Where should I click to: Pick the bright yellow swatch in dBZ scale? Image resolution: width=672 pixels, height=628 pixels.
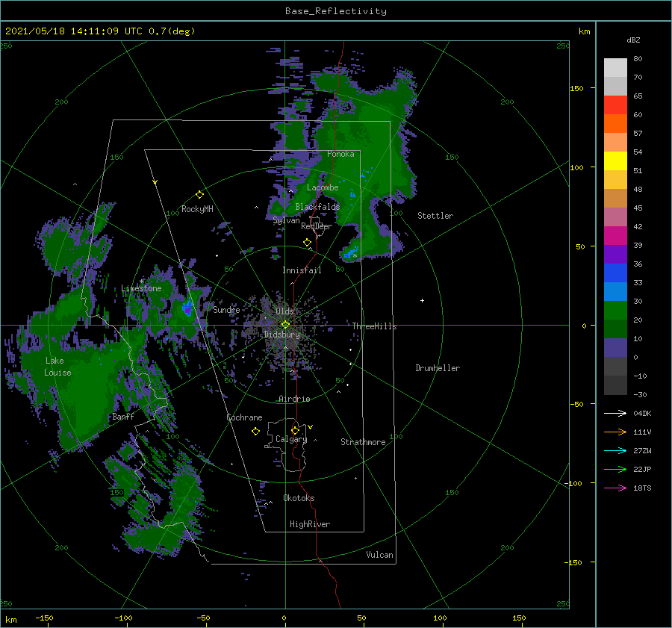(x=615, y=161)
